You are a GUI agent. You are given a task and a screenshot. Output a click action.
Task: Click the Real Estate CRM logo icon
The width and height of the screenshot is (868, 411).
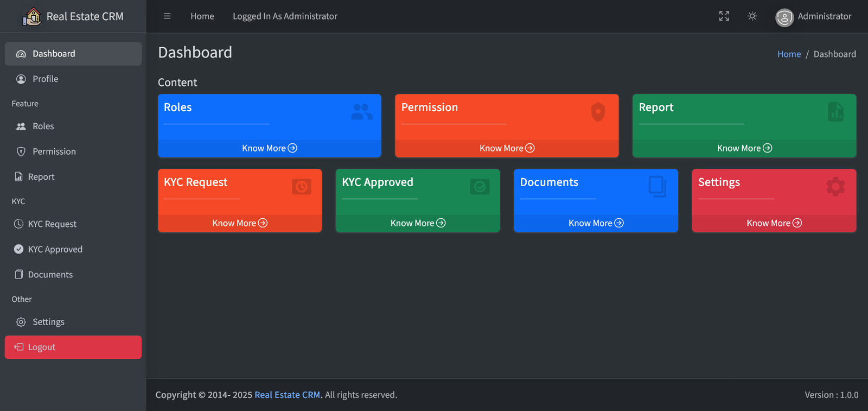coord(32,17)
